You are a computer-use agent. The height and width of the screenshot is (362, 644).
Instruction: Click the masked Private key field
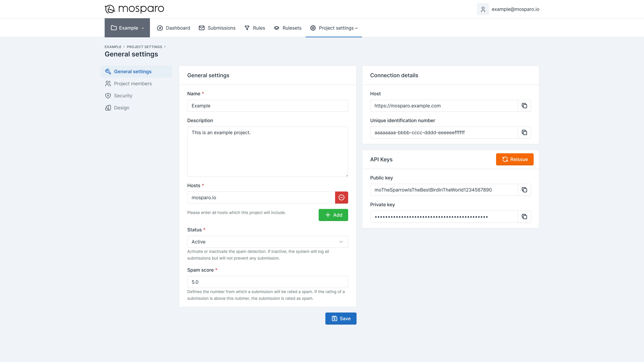pos(444,217)
